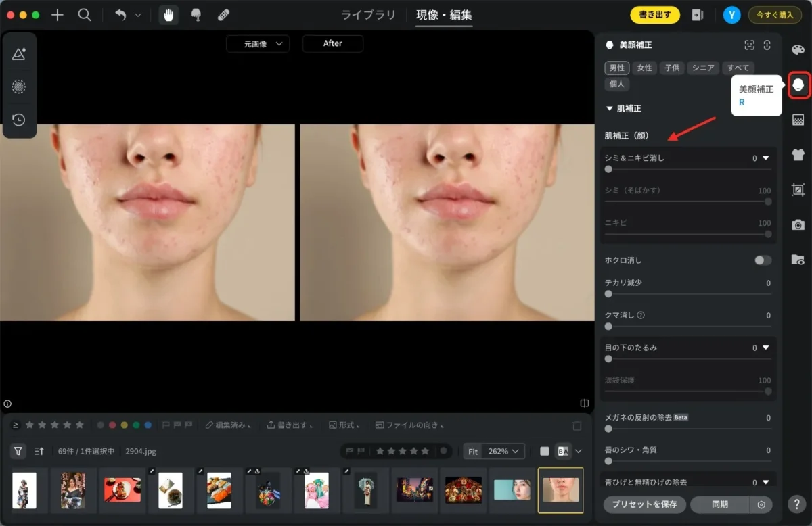Click the 同期 sync button

click(720, 504)
